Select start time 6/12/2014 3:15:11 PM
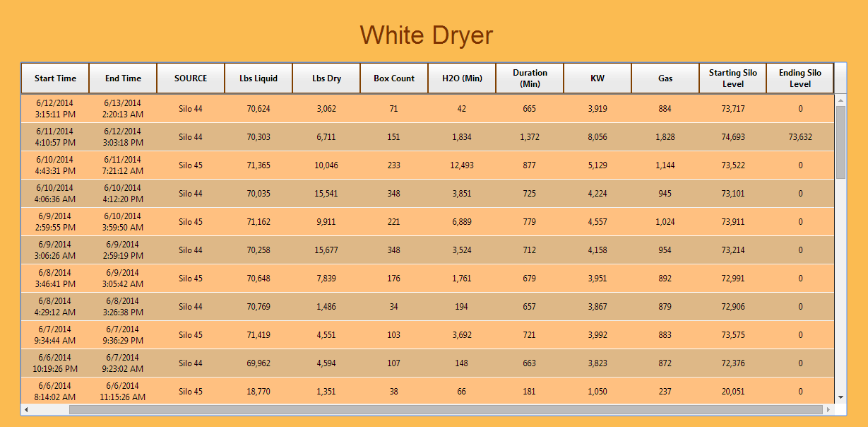The height and width of the screenshot is (427, 868). coord(54,109)
